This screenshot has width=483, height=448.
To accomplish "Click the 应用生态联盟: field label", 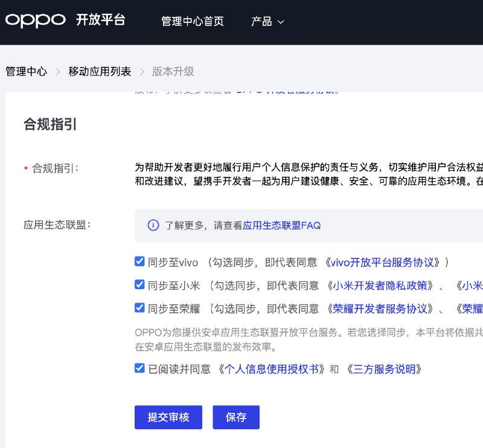I will pyautogui.click(x=57, y=225).
